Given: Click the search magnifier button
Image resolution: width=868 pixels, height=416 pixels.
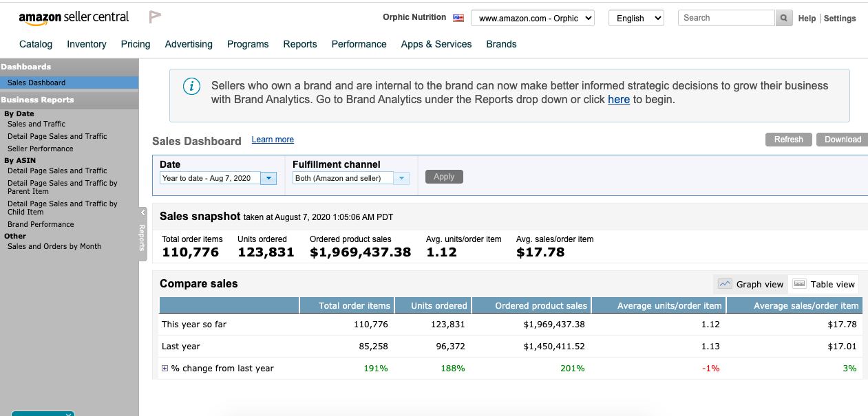Looking at the screenshot, I should point(783,19).
